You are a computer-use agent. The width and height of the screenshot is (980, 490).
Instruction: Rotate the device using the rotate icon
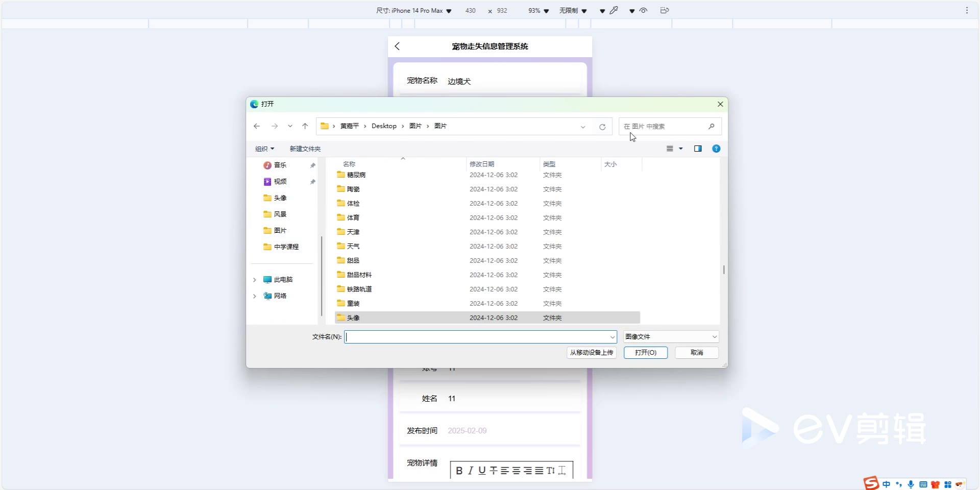664,10
